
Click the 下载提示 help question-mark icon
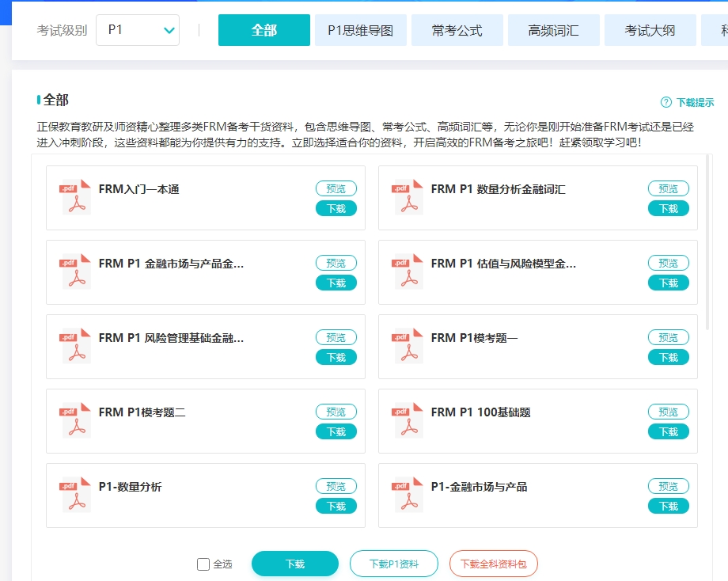666,102
